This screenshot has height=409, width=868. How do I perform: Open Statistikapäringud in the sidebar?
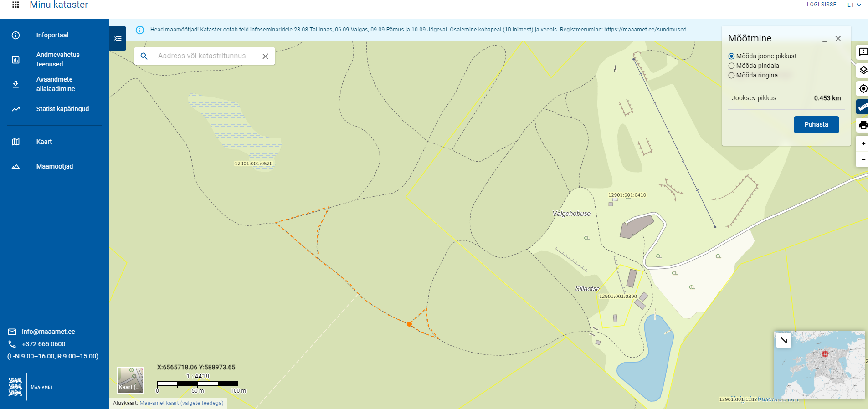pos(62,109)
